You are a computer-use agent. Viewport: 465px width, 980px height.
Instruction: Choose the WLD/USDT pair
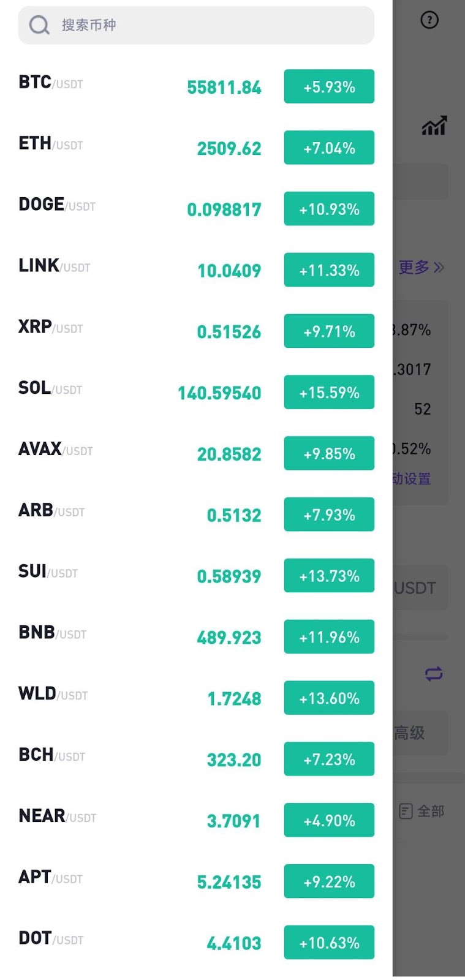coord(53,695)
